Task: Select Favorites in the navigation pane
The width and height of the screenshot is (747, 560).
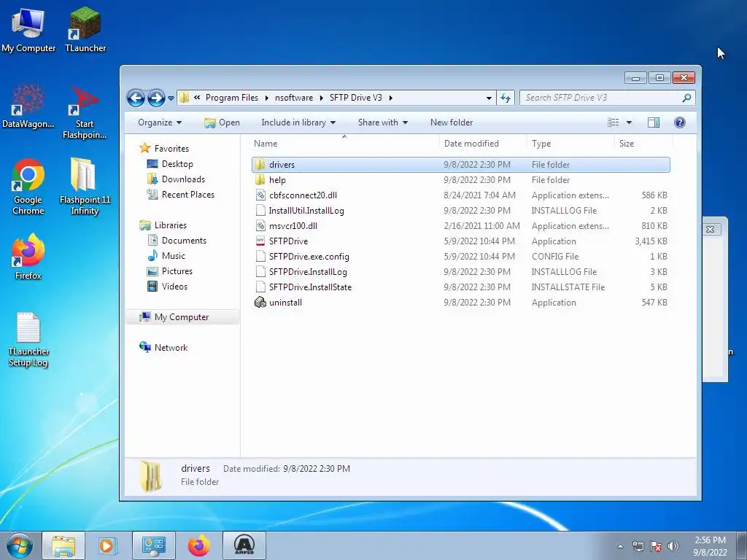Action: [171, 149]
